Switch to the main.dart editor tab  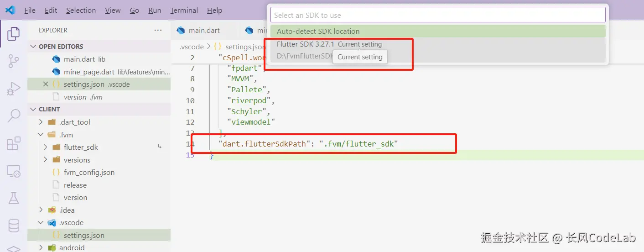point(204,30)
